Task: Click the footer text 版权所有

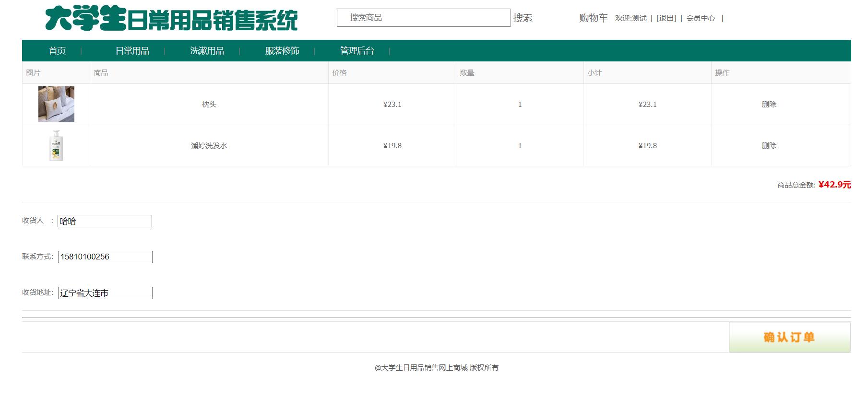Action: click(484, 368)
